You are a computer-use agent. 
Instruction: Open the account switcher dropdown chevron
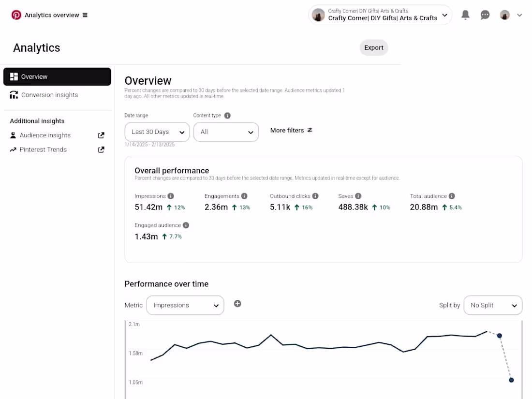point(444,15)
